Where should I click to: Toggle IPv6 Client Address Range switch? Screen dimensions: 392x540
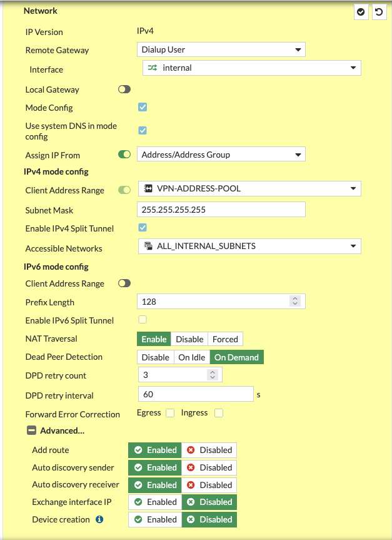pyautogui.click(x=124, y=283)
